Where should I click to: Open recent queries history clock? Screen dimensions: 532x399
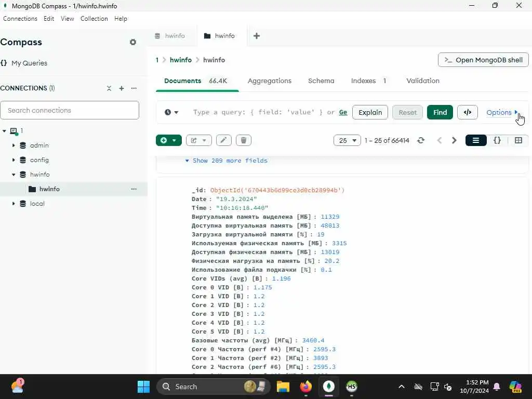click(171, 112)
